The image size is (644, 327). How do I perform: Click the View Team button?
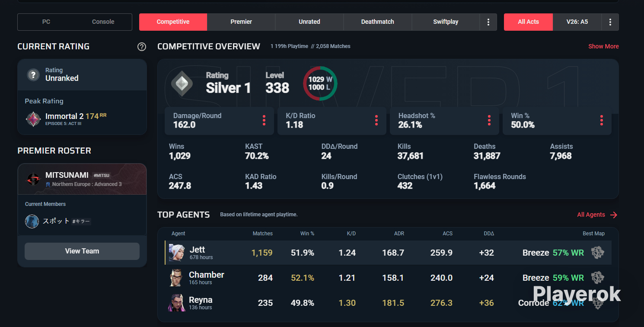tap(82, 251)
